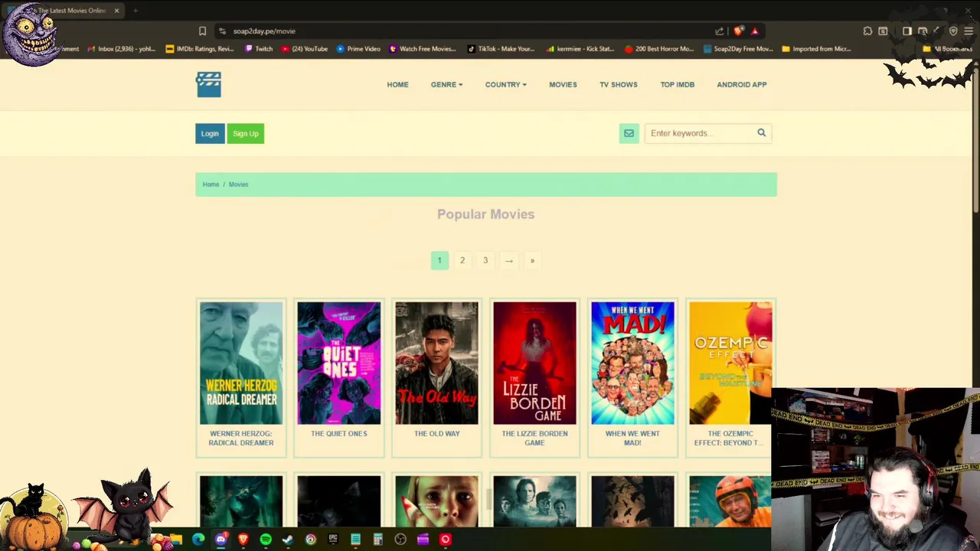
Task: Click Movies in the breadcrumb
Action: [238, 184]
